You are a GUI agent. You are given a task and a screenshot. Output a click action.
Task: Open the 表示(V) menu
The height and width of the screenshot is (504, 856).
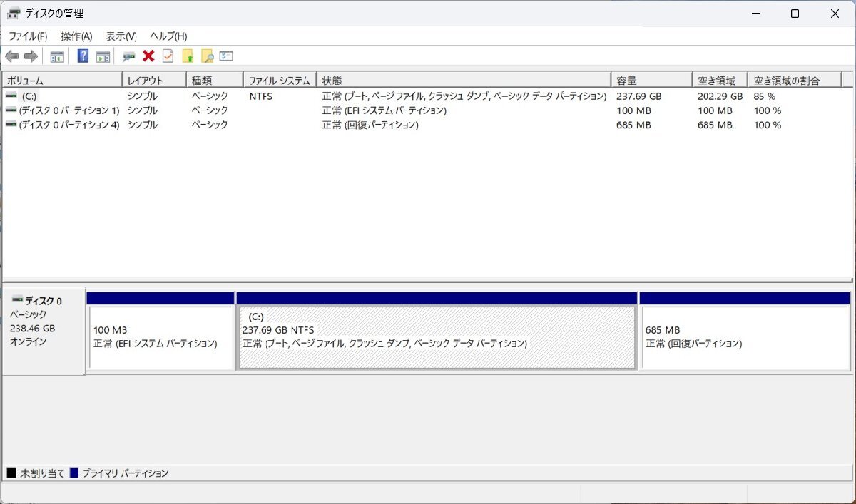coord(121,36)
